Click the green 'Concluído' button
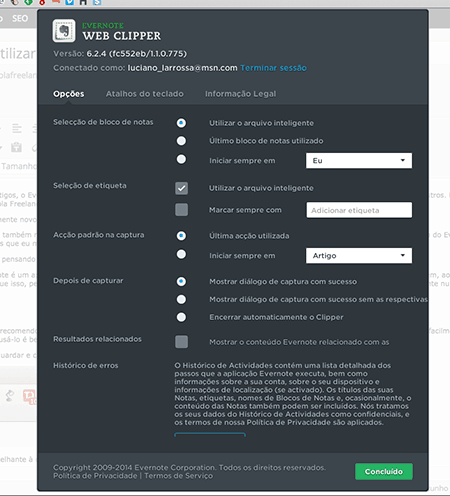 [384, 472]
